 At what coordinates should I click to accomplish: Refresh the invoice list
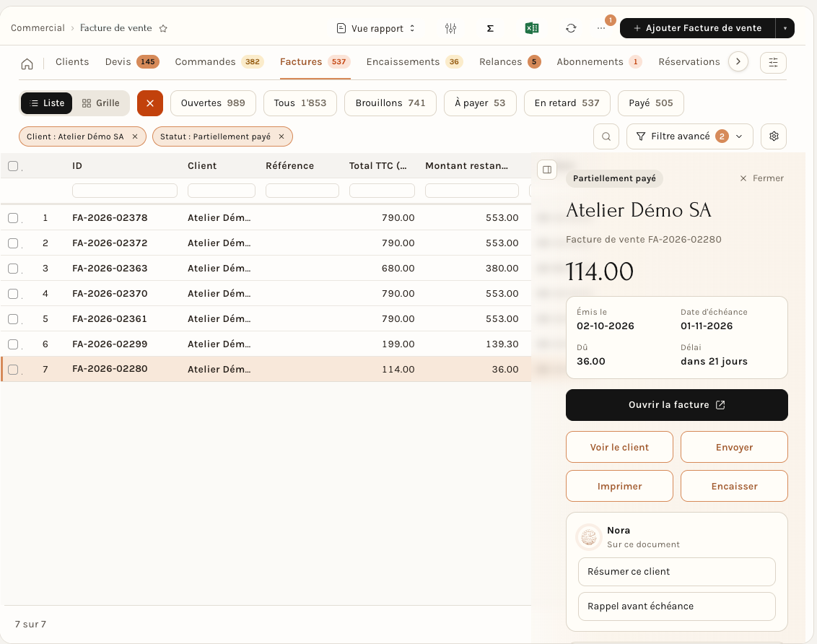(571, 28)
